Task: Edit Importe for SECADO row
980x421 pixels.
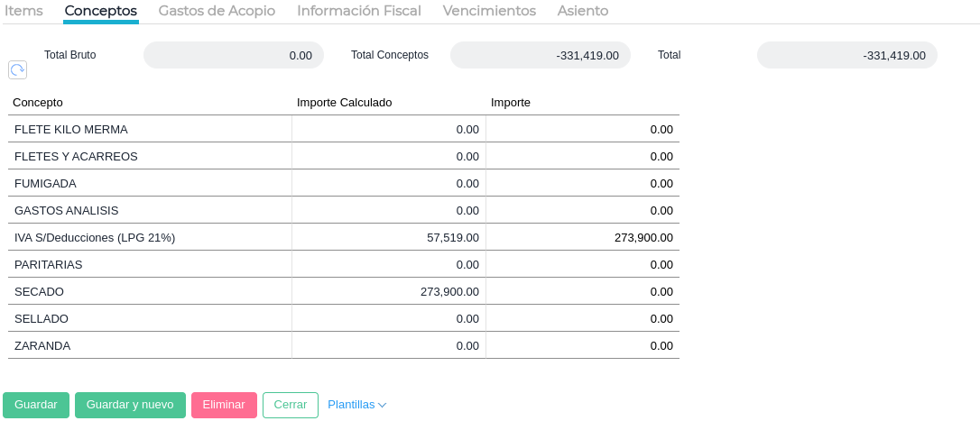Action: (x=582, y=291)
